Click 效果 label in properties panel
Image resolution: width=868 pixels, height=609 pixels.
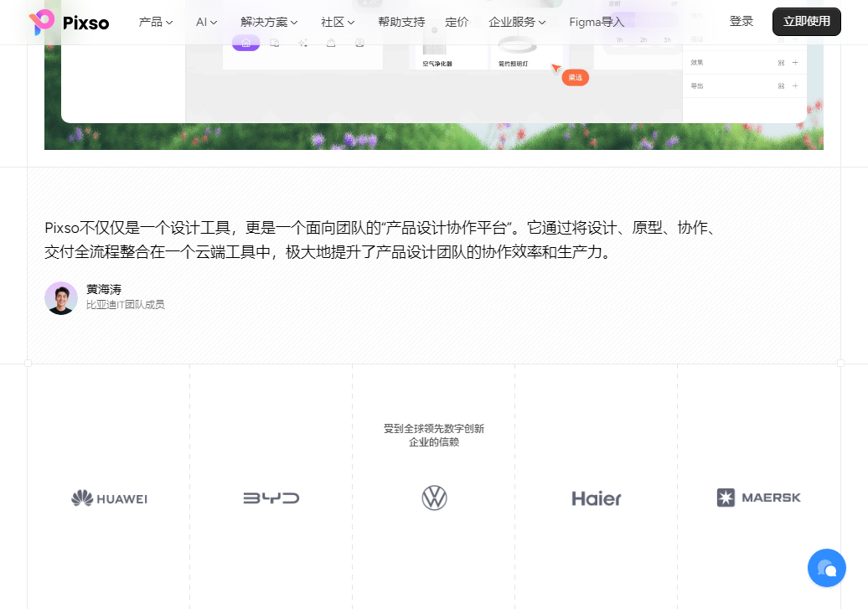click(x=697, y=63)
